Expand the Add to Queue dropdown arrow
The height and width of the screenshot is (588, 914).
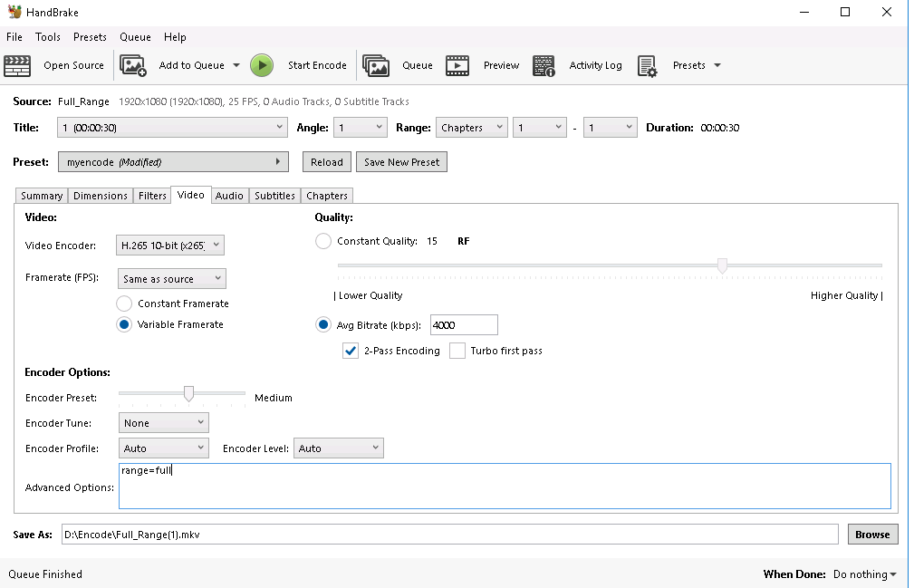tap(236, 65)
